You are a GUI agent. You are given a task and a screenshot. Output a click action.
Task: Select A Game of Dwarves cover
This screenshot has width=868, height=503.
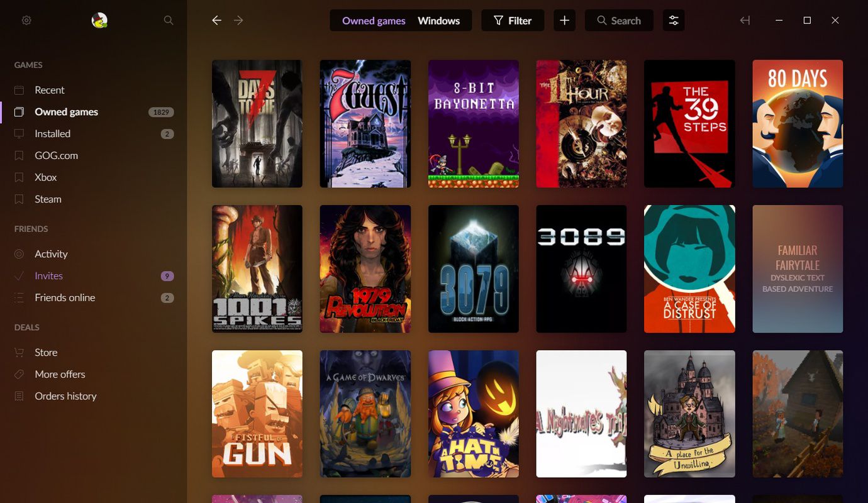tap(365, 414)
